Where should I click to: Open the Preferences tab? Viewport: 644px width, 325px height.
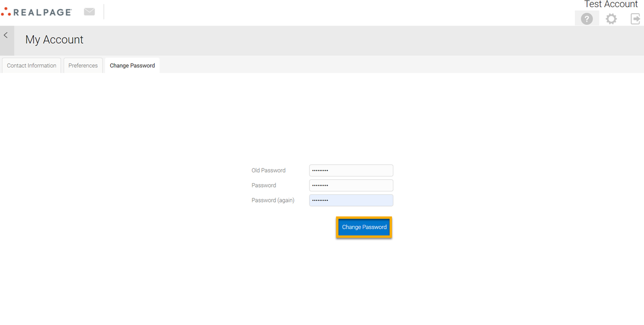pos(83,66)
